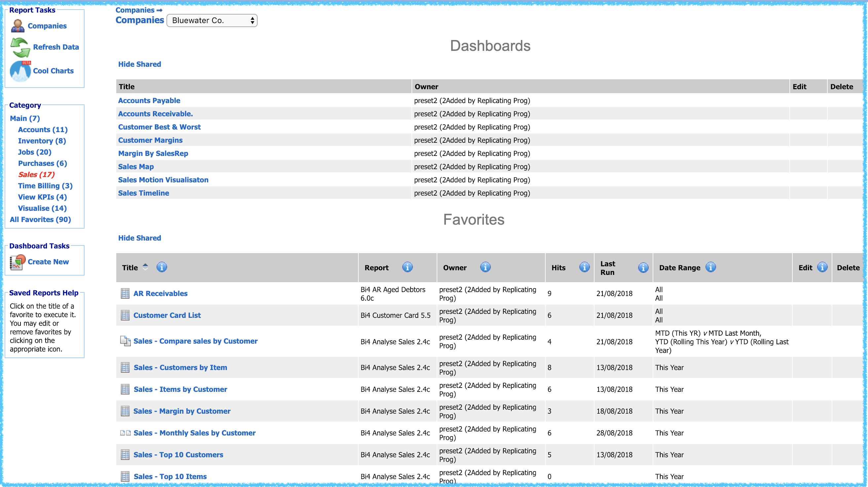Open the Sales Map dashboard

136,167
